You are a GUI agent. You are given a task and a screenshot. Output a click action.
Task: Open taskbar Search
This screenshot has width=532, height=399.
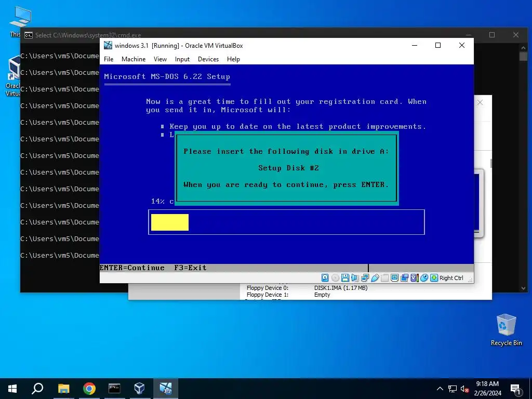37,389
